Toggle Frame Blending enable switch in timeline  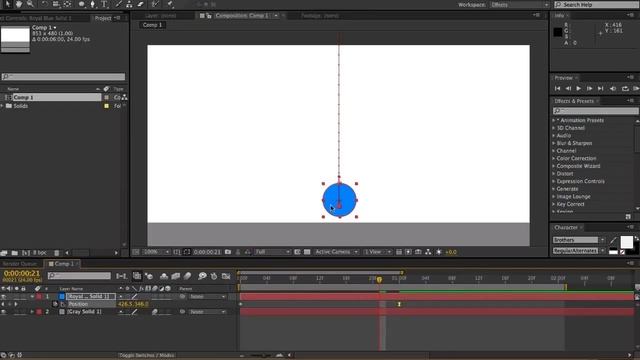pos(176,276)
